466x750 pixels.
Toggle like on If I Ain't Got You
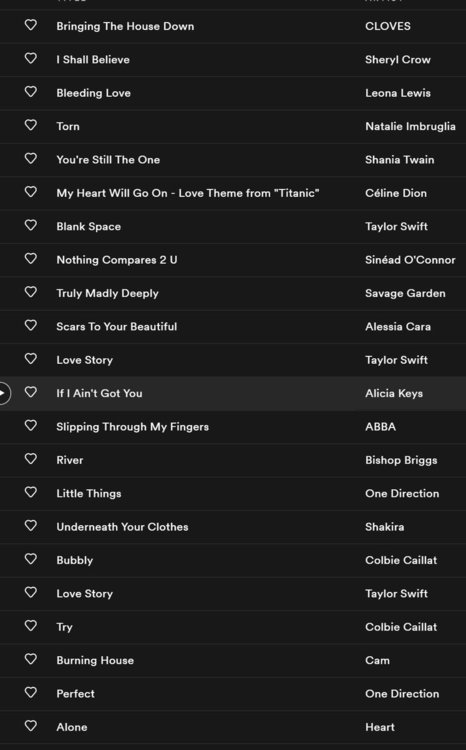(x=31, y=392)
